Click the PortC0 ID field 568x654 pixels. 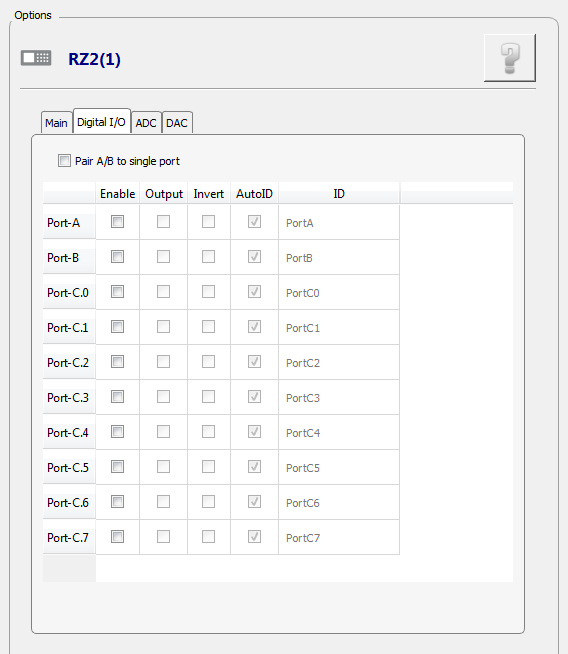[339, 292]
